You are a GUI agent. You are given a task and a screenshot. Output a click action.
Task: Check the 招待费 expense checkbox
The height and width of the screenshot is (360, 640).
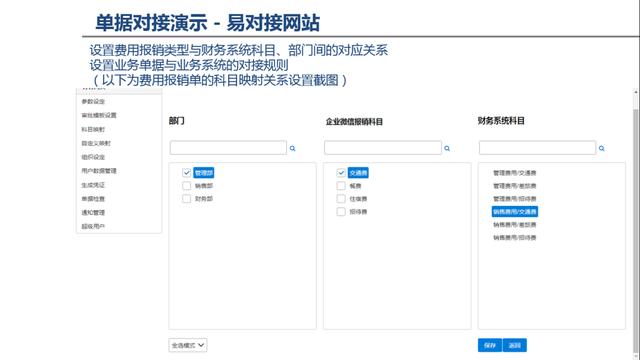coord(341,211)
